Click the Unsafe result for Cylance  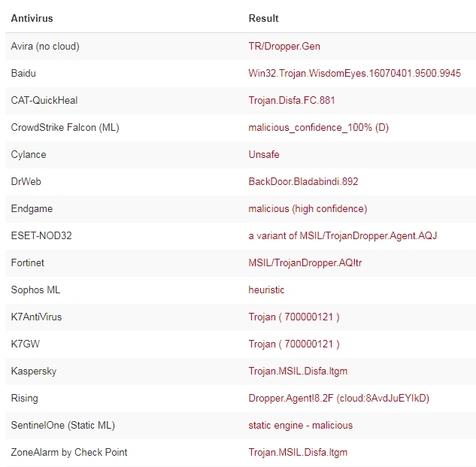pos(264,155)
